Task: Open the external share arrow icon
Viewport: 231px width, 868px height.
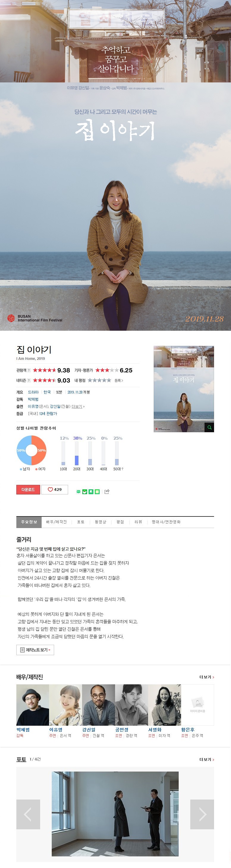Action: (x=107, y=492)
